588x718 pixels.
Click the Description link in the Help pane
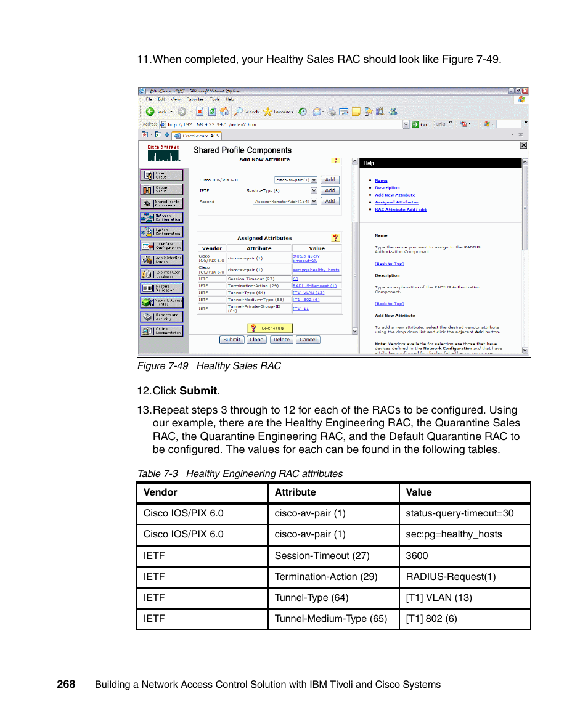click(x=387, y=188)
